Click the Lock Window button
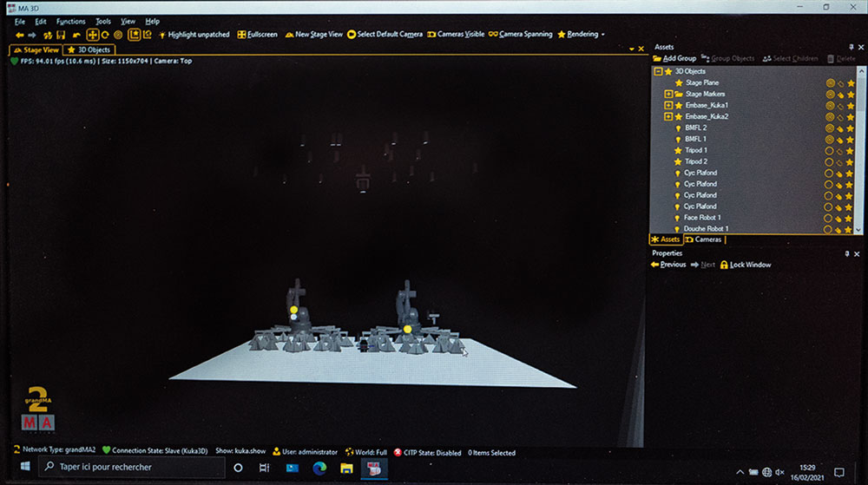The image size is (868, 485). [x=746, y=265]
